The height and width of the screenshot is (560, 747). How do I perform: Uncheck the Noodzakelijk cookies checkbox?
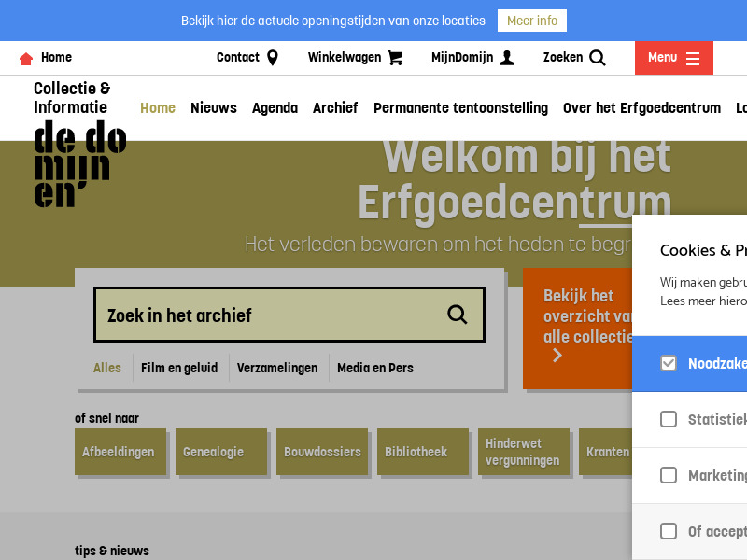pyautogui.click(x=669, y=363)
